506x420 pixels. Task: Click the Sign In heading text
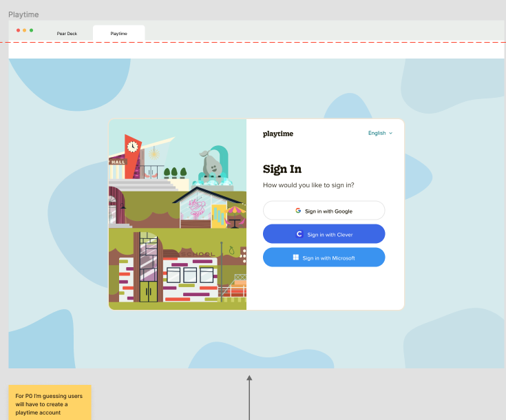click(282, 169)
